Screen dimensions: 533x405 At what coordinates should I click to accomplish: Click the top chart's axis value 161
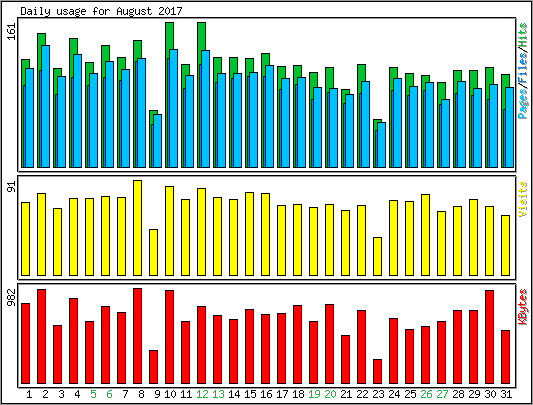(12, 32)
